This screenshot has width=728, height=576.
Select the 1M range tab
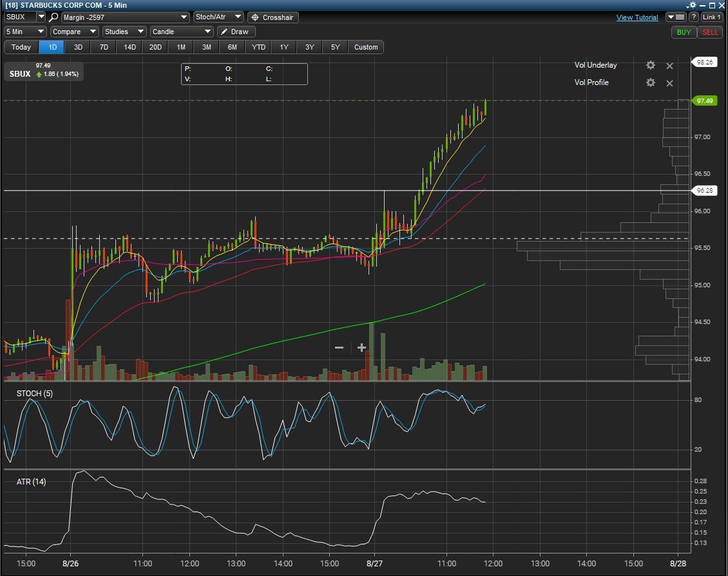click(181, 47)
